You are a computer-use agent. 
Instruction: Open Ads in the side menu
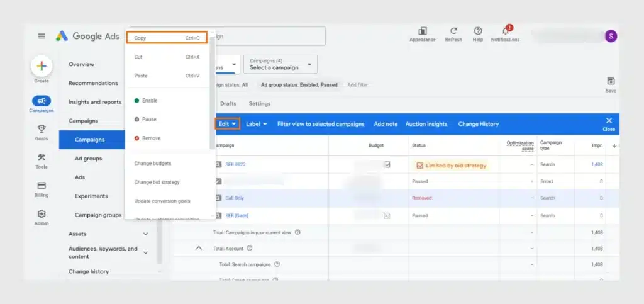80,177
